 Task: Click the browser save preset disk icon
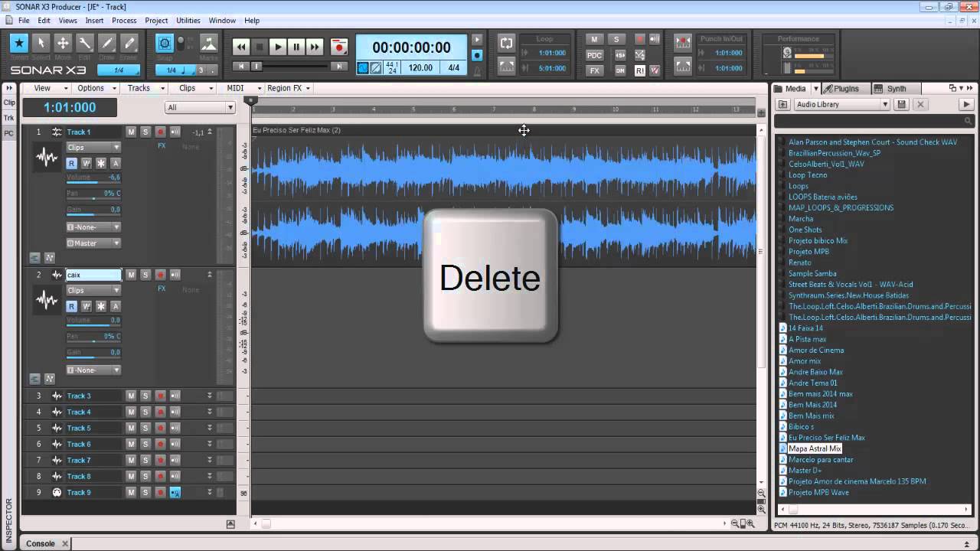(x=902, y=104)
